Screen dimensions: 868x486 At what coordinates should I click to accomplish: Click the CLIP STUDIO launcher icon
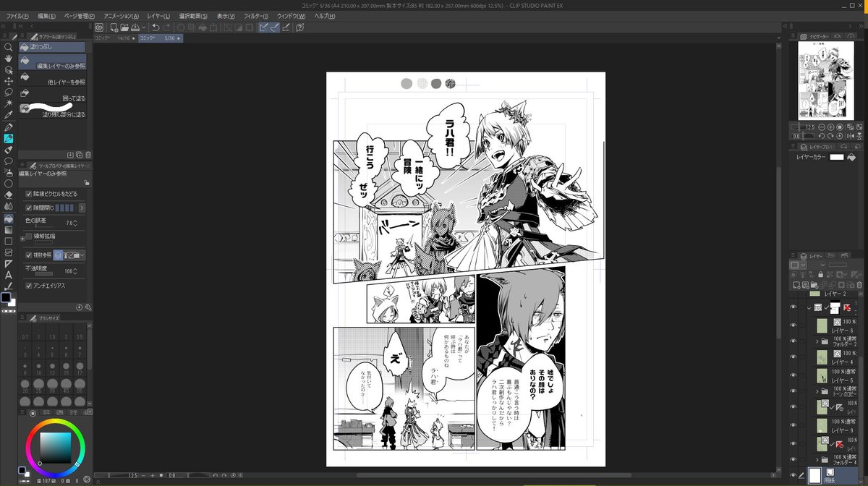pos(99,27)
